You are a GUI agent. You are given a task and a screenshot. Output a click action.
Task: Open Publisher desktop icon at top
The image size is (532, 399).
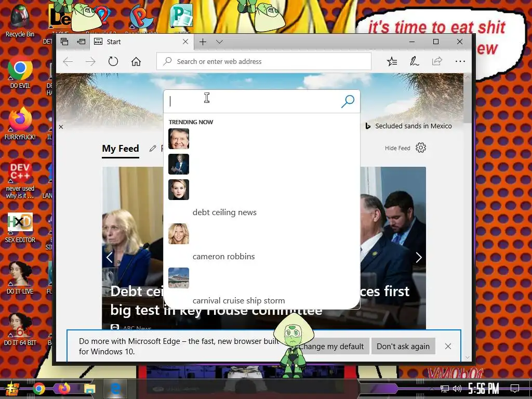click(x=182, y=16)
